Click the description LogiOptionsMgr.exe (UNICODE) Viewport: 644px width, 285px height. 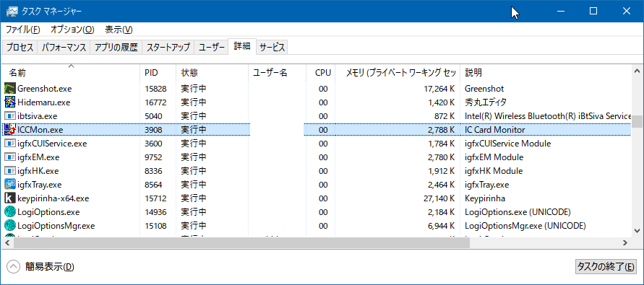coord(525,226)
